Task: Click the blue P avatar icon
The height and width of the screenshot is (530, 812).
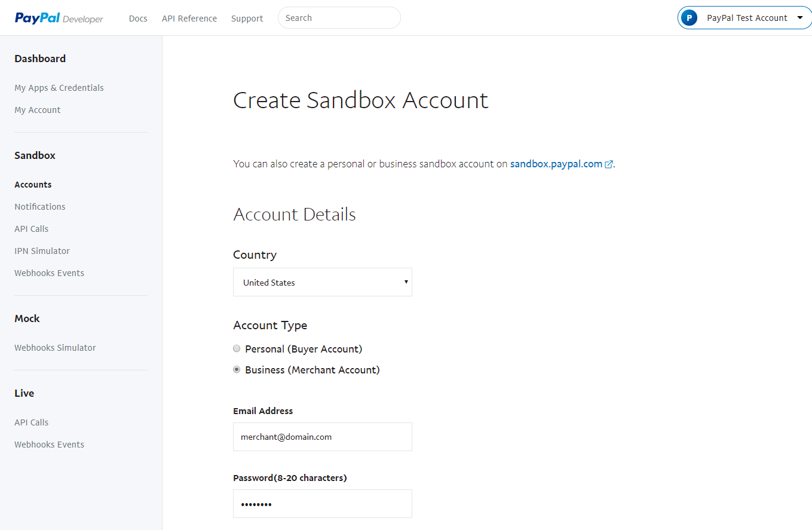Action: 690,18
